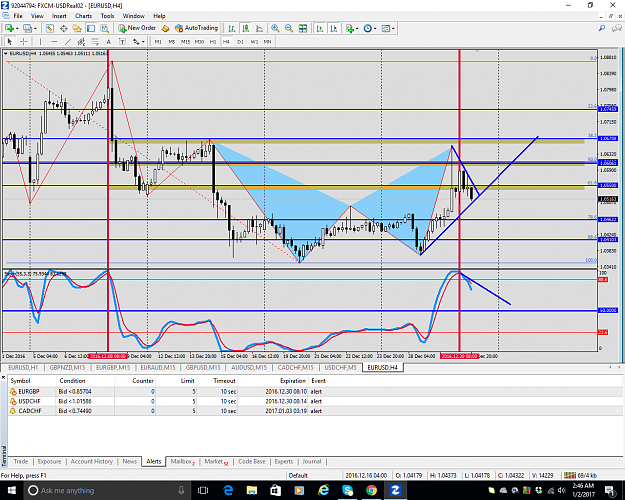Select the Trendline drawing tool

tap(68, 41)
